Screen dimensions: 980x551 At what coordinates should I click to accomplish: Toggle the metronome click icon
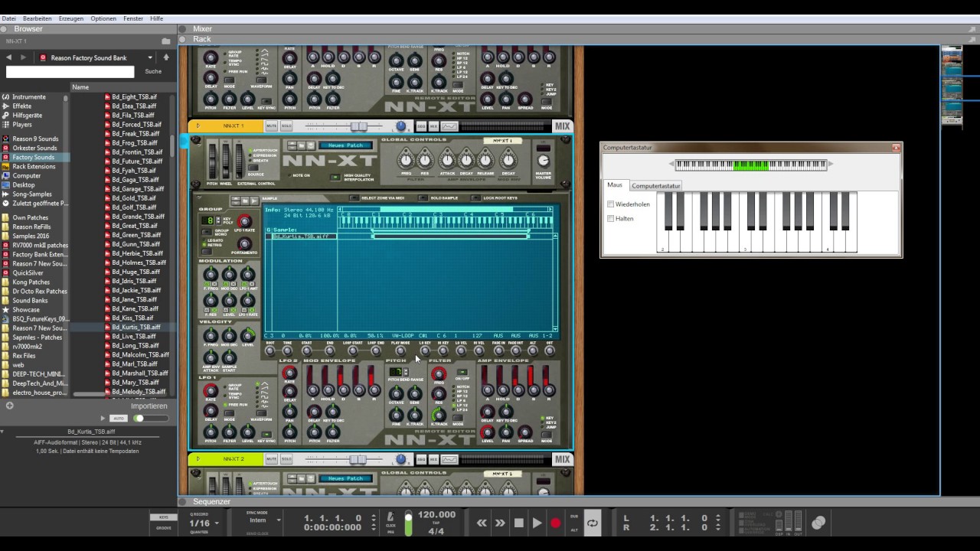coord(390,517)
